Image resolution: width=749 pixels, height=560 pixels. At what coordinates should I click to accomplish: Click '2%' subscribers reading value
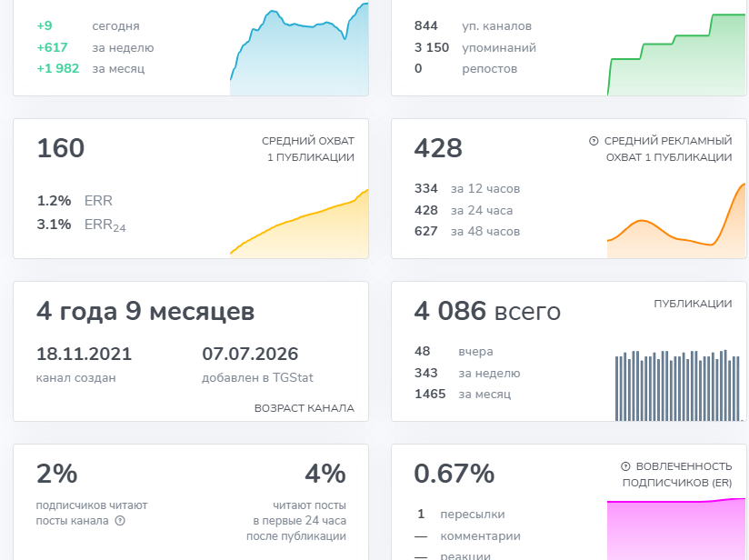(57, 474)
